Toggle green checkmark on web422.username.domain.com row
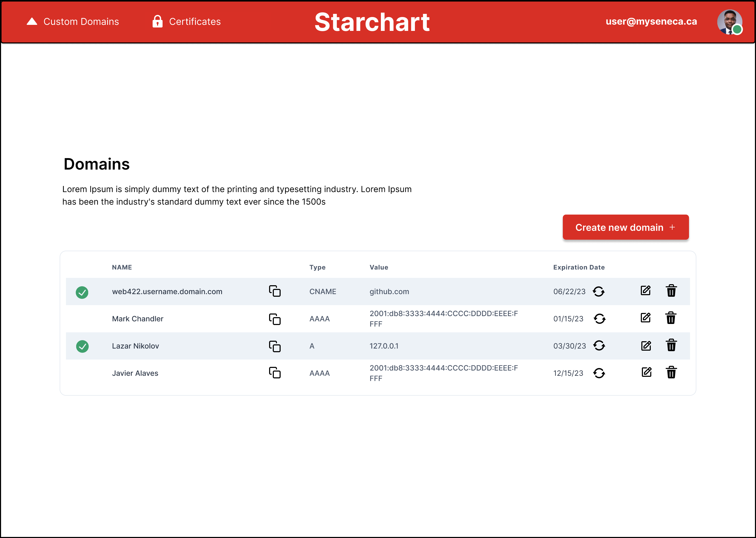This screenshot has width=756, height=538. (82, 292)
